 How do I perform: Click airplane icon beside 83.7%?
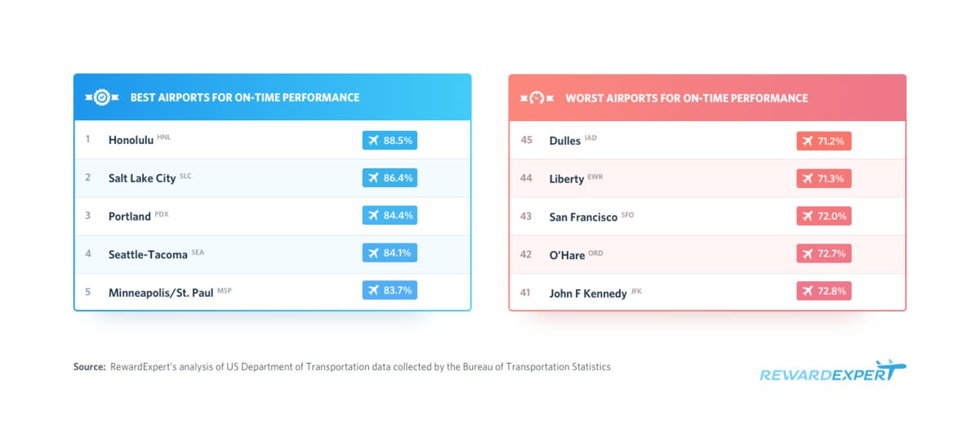tap(374, 292)
